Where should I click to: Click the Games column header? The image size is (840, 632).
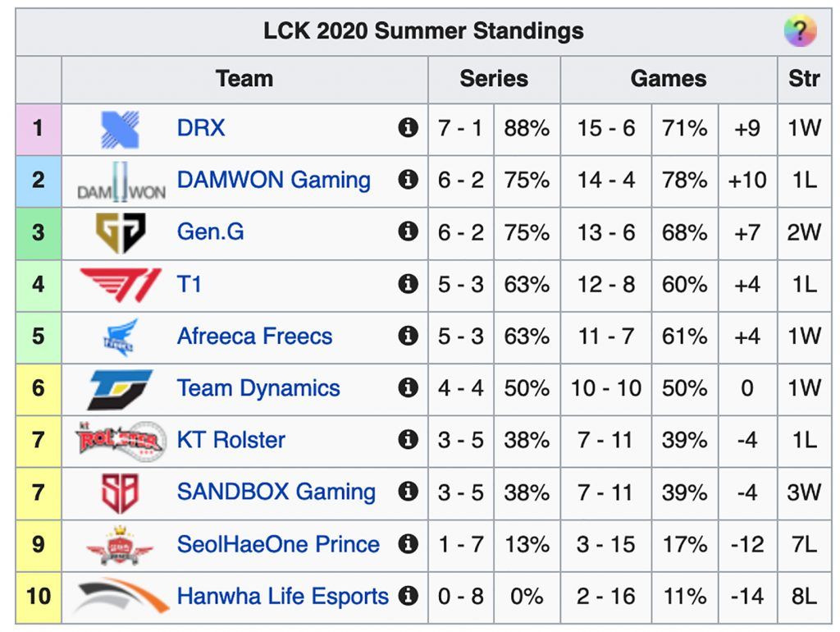[x=669, y=79]
